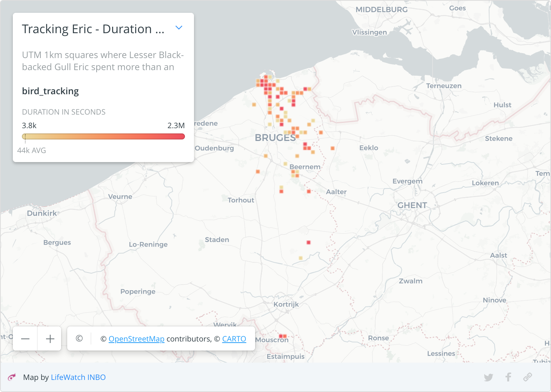
Task: Click the Hulst label on map
Action: point(502,105)
